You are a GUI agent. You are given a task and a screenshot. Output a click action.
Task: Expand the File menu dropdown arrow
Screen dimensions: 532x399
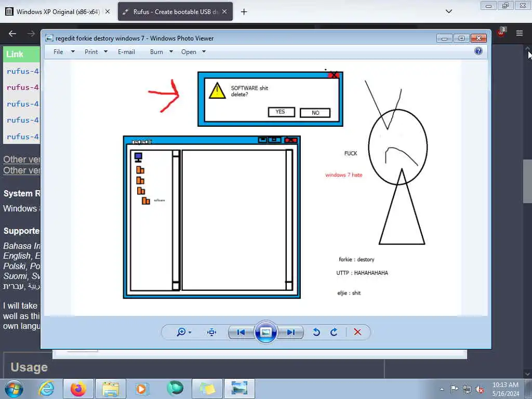coord(73,52)
